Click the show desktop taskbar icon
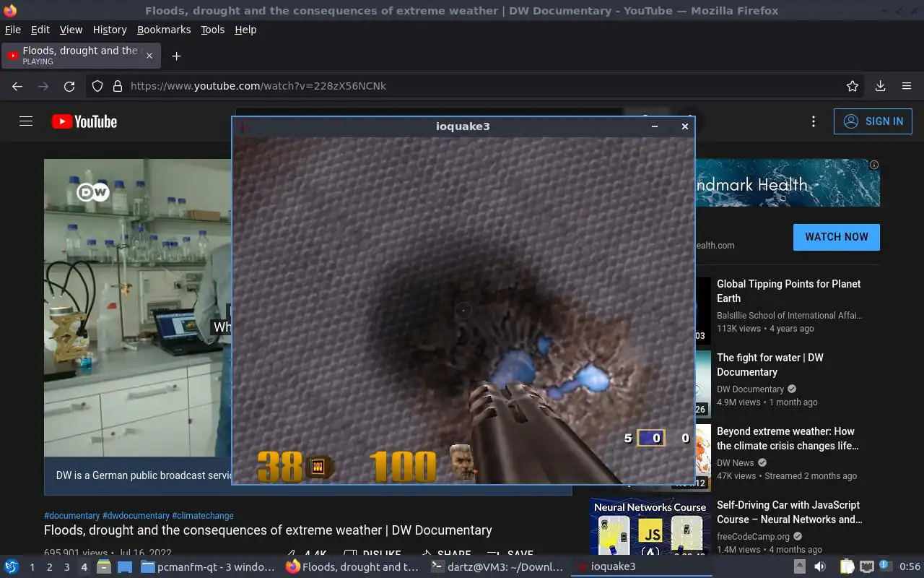 pos(125,567)
